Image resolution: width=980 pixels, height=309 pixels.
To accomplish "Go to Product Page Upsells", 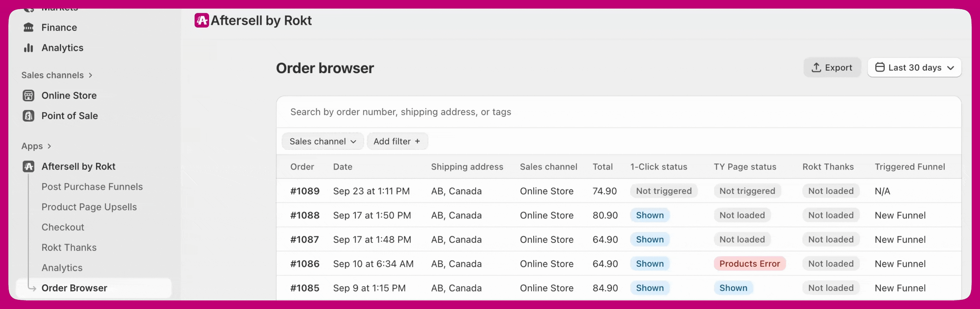I will [x=89, y=207].
